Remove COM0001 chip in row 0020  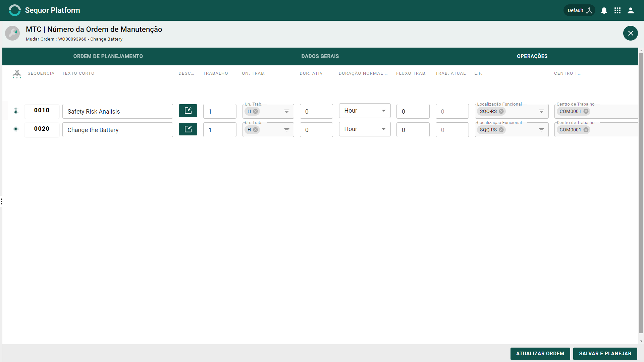586,130
